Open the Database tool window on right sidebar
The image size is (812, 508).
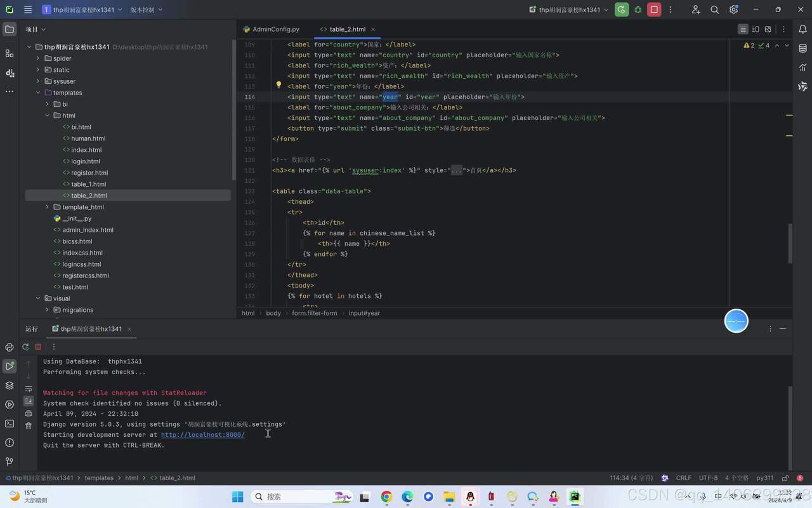coord(802,48)
